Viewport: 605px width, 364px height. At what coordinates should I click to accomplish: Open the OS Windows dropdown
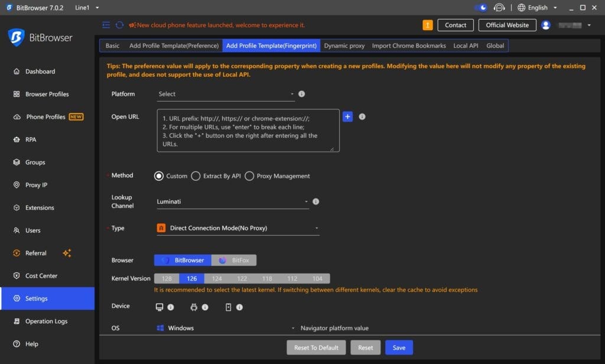(x=226, y=328)
